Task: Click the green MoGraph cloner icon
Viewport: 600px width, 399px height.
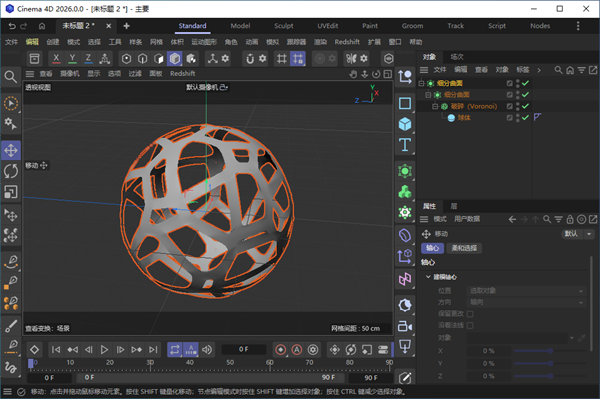Action: [x=405, y=192]
